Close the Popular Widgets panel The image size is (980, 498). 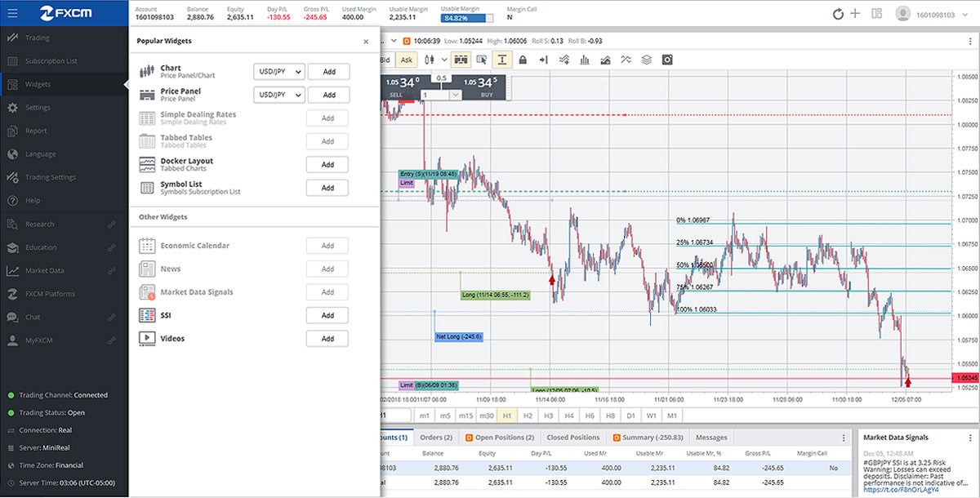click(366, 41)
